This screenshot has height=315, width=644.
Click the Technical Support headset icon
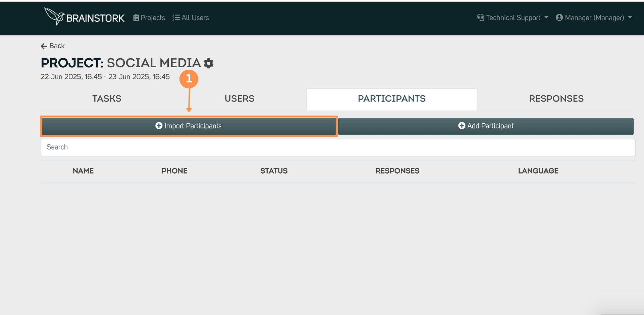[x=480, y=18]
